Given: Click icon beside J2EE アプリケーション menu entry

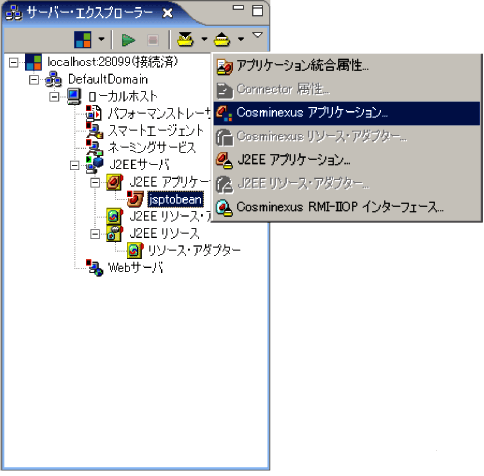Looking at the screenshot, I should [x=224, y=160].
